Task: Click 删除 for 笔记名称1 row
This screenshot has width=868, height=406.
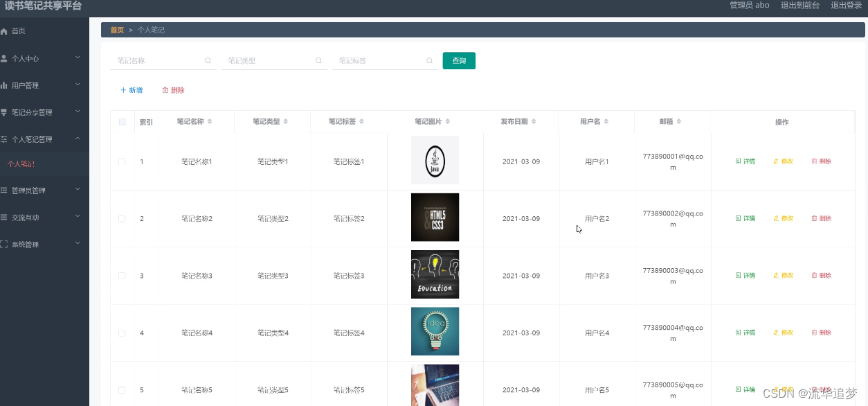Action: [x=822, y=161]
